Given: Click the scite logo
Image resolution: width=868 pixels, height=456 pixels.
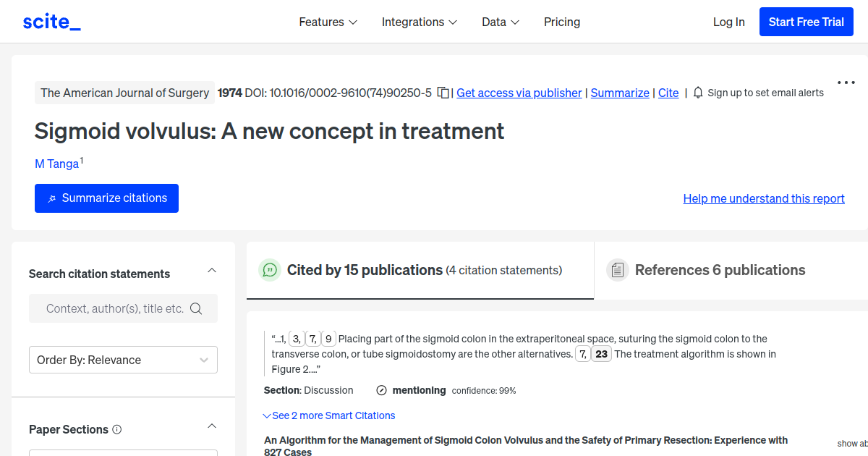Looking at the screenshot, I should point(51,21).
